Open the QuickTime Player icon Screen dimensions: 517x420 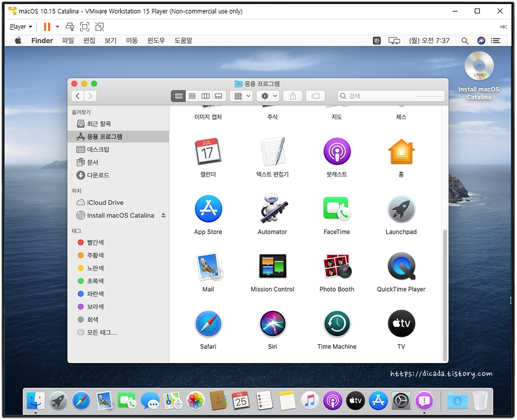(x=401, y=266)
